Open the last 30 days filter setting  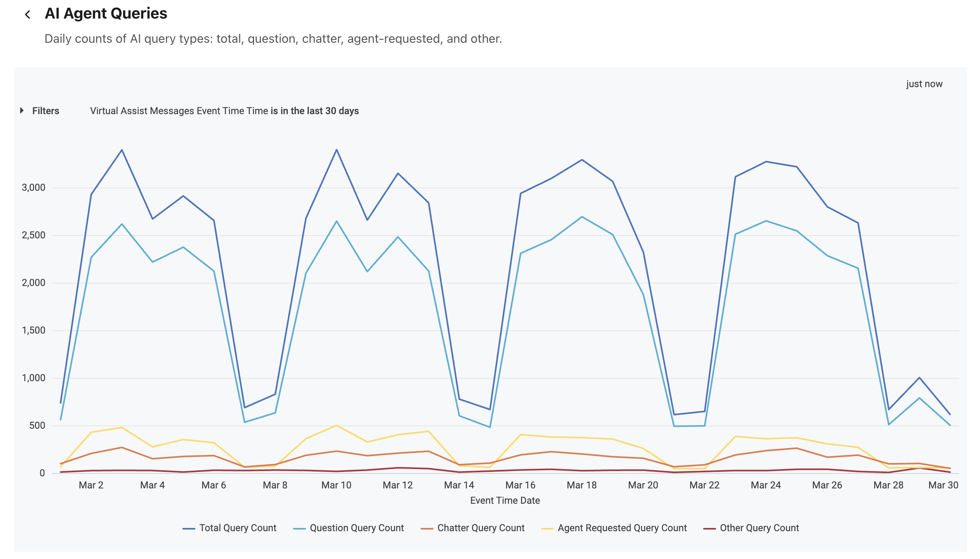[x=314, y=110]
